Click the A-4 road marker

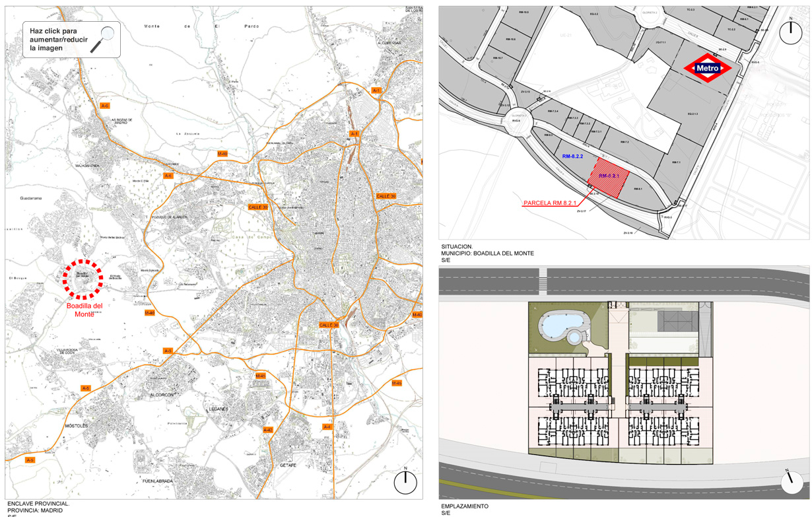(x=327, y=427)
